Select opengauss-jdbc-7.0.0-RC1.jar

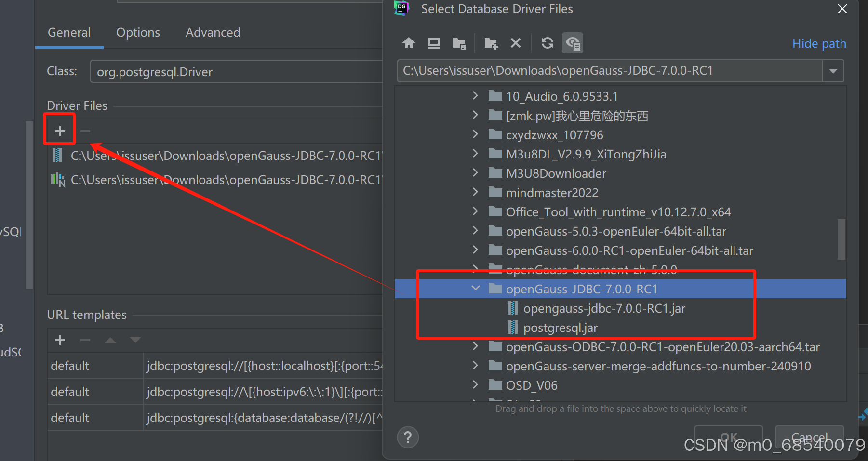click(x=604, y=308)
